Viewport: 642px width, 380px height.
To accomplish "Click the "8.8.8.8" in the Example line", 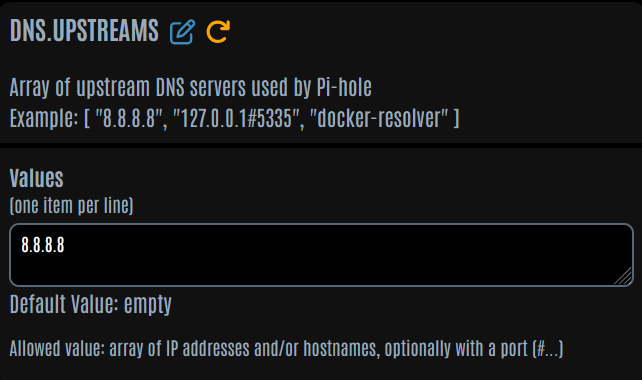I will (129, 119).
